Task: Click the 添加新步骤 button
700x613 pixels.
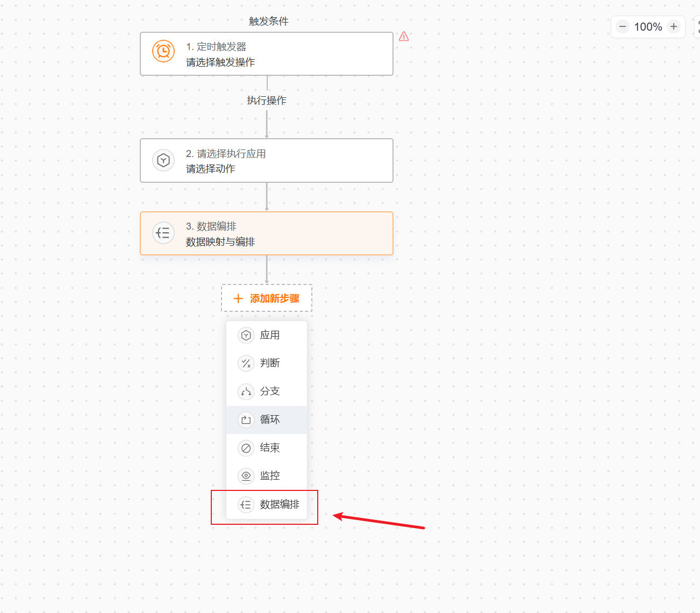Action: tap(267, 298)
